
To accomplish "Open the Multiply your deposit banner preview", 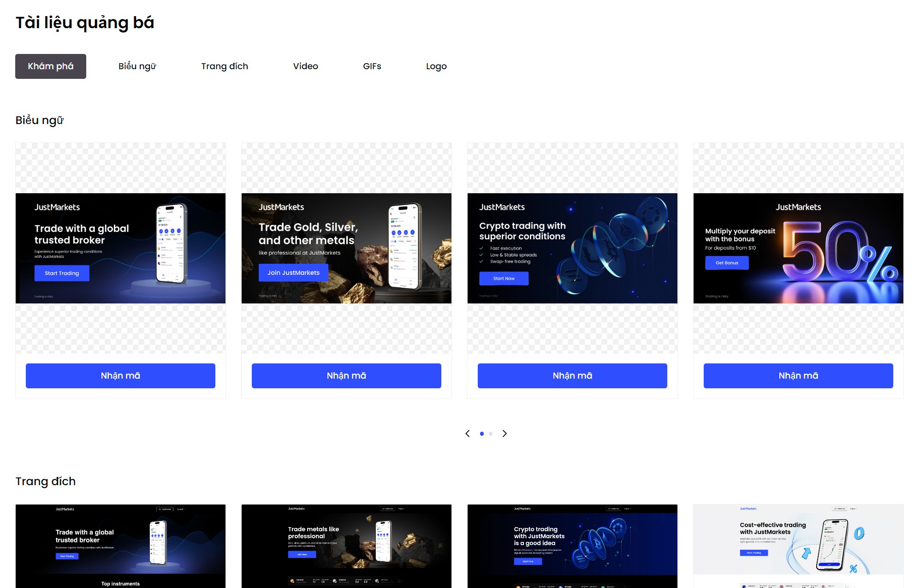I will [x=798, y=248].
